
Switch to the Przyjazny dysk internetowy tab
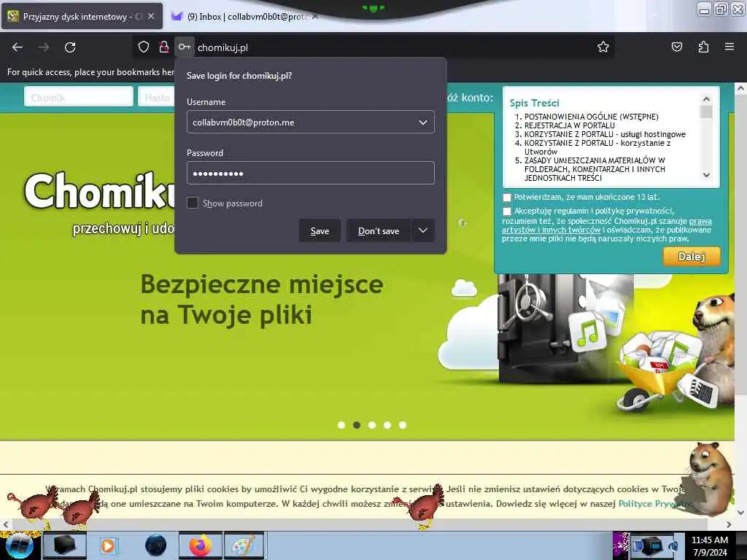[x=82, y=16]
